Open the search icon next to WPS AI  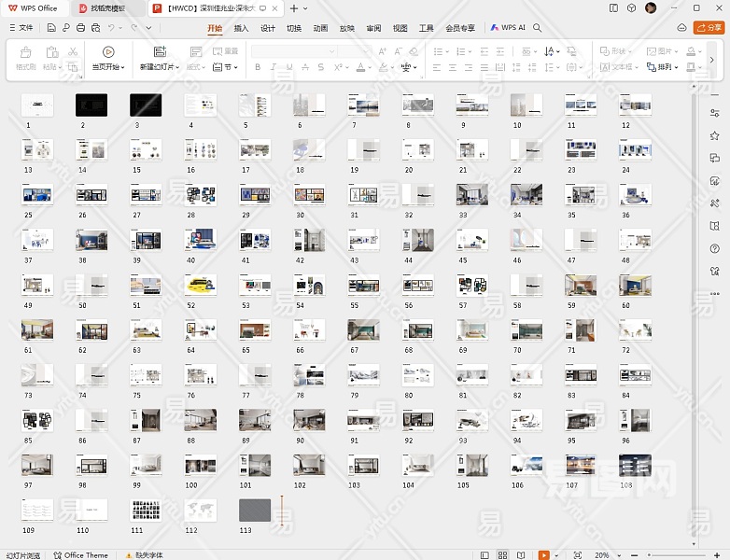pos(538,28)
